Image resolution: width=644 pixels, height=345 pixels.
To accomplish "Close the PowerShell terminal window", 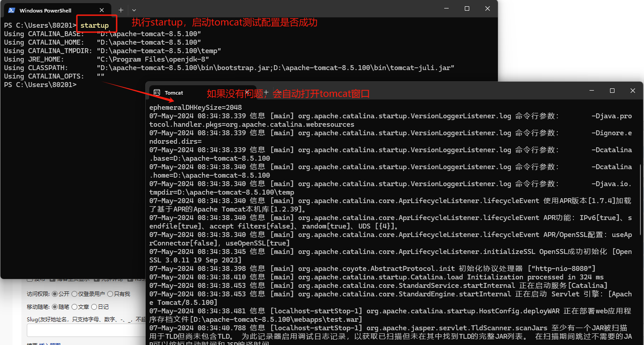I will point(488,8).
